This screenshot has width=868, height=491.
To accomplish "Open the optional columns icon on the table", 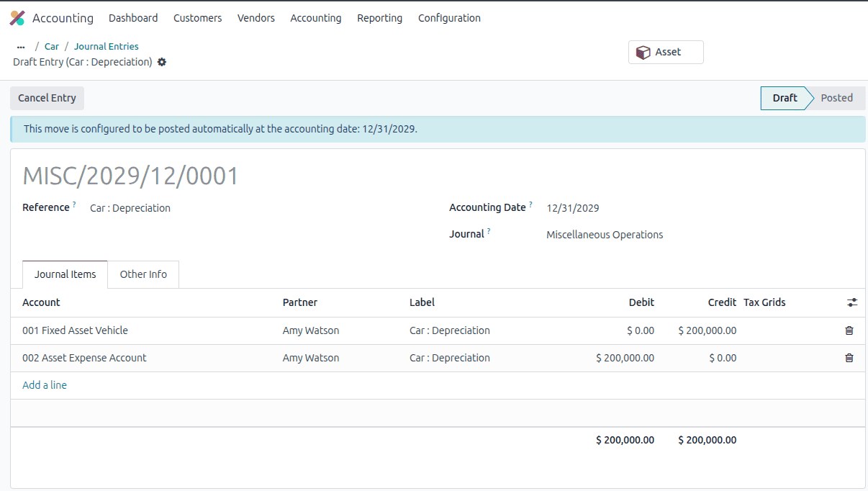I will pos(852,302).
